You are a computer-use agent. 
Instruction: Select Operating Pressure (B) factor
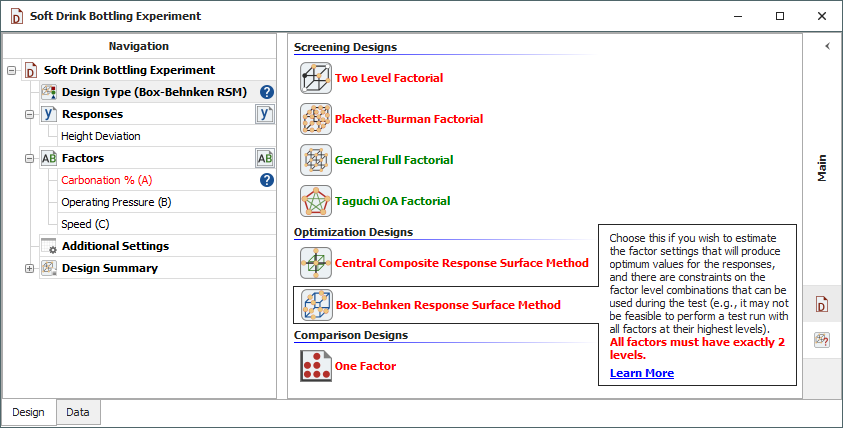pyautogui.click(x=116, y=202)
